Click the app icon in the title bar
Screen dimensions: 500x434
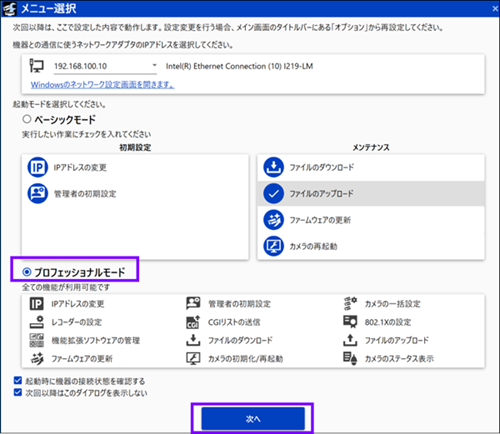(9, 8)
